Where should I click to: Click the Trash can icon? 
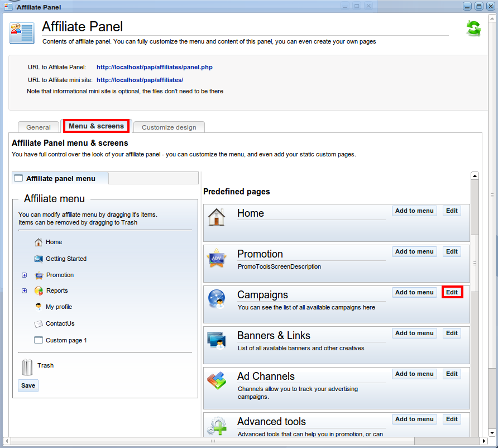click(27, 367)
